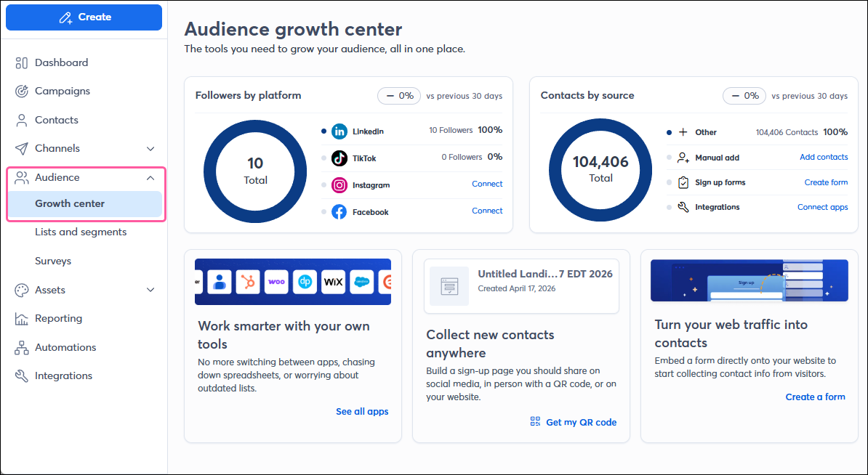This screenshot has width=868, height=475.
Task: Expand the Channels chevron
Action: [150, 149]
